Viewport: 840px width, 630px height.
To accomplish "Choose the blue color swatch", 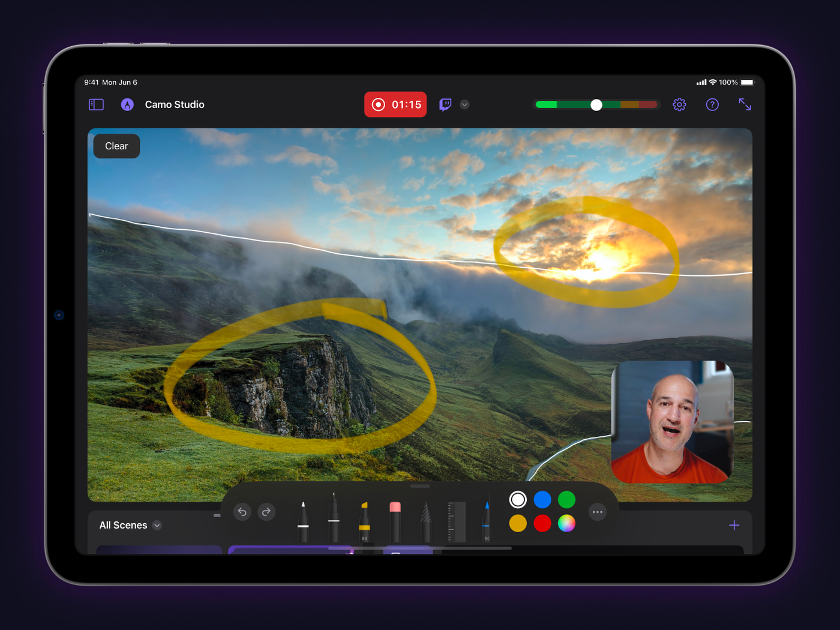I will pyautogui.click(x=542, y=499).
